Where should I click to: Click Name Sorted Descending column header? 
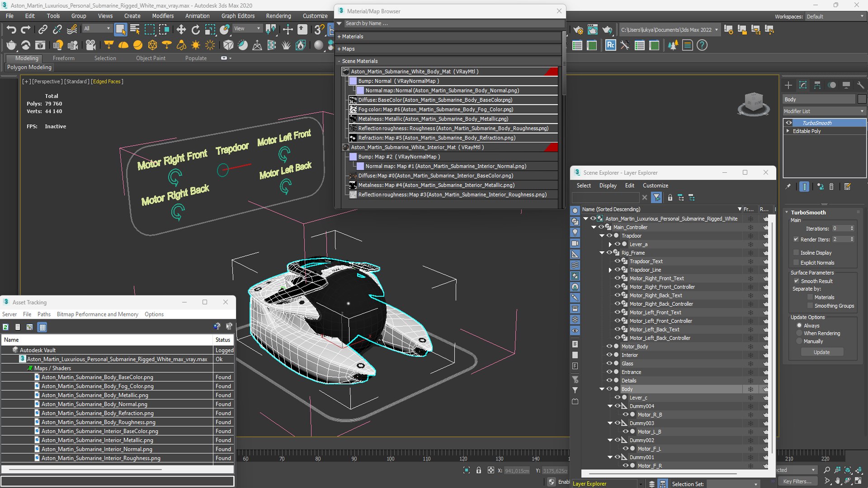[662, 209]
